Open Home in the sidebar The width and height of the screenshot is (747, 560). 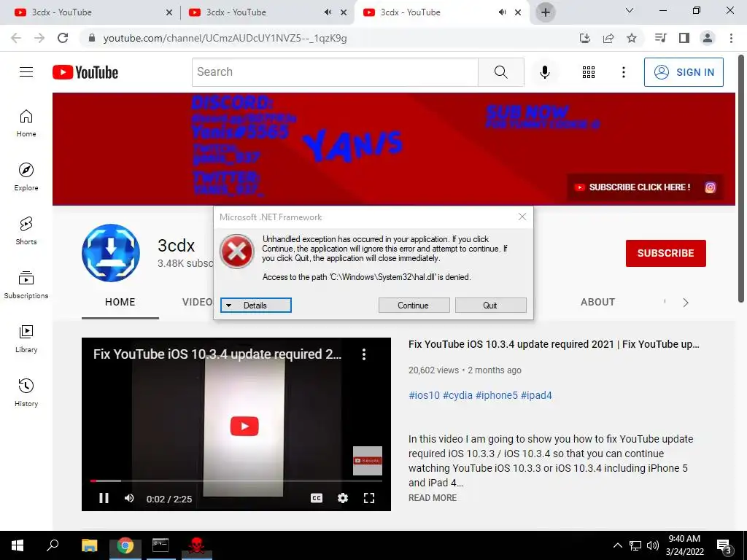pyautogui.click(x=26, y=122)
